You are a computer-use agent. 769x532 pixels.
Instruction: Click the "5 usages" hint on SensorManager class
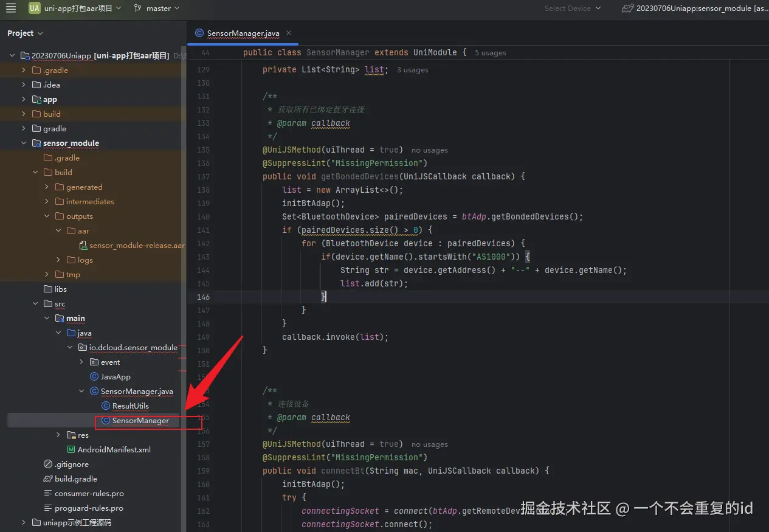pos(490,53)
